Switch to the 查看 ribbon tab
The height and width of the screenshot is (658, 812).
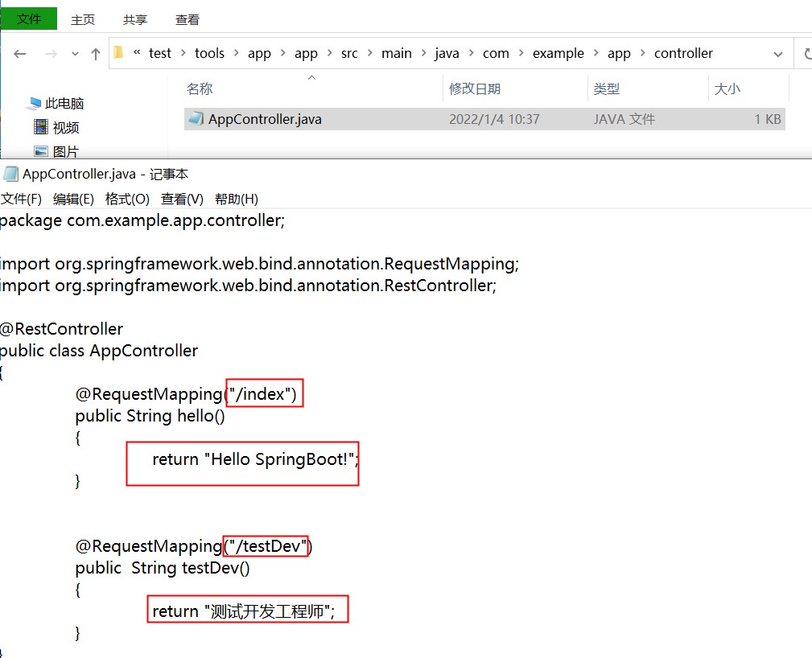pyautogui.click(x=188, y=19)
